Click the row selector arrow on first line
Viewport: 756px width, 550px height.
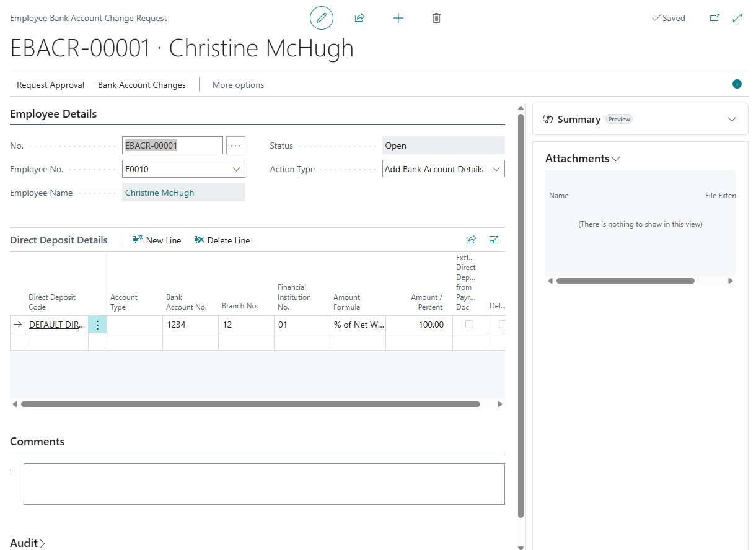(x=17, y=325)
